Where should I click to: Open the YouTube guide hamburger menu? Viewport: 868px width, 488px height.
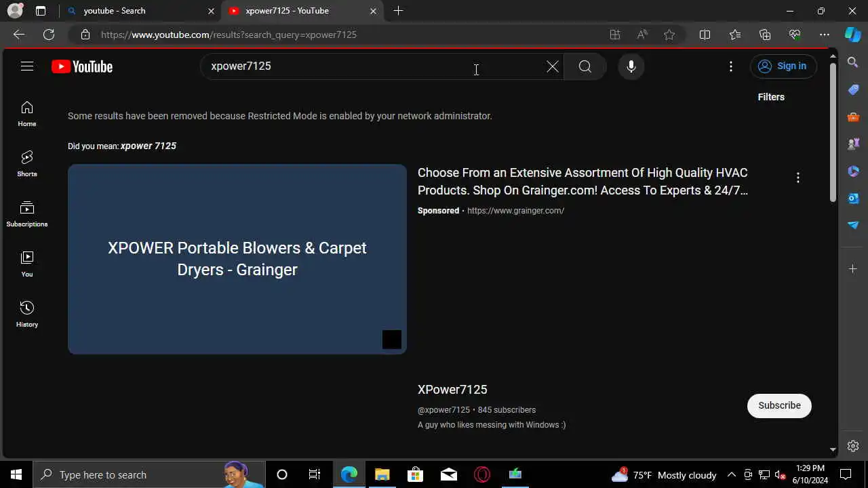(27, 66)
